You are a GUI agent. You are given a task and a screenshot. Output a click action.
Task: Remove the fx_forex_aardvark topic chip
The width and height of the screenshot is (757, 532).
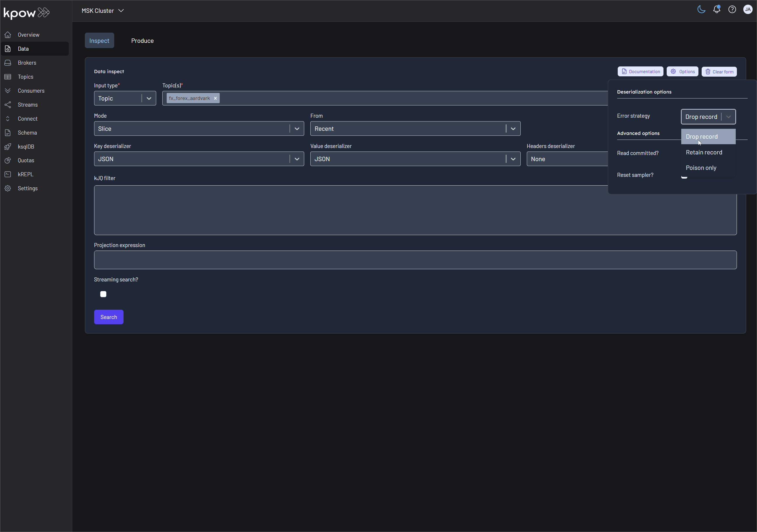(x=215, y=98)
